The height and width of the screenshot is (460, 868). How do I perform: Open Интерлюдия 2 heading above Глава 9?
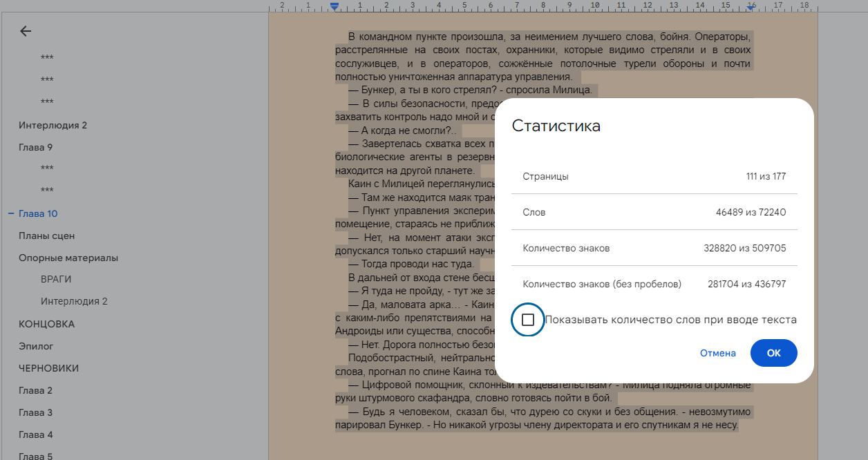point(53,125)
